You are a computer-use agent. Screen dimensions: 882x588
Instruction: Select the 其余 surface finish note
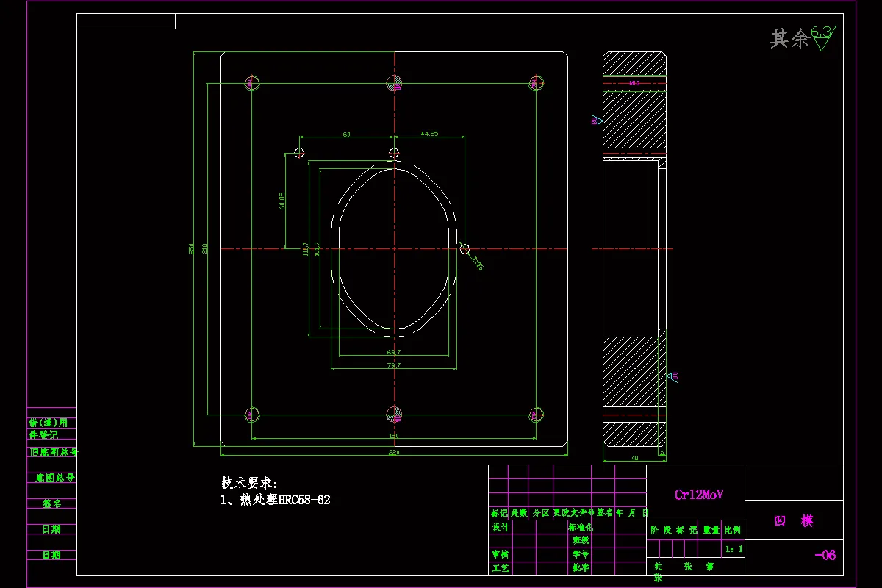pyautogui.click(x=789, y=38)
